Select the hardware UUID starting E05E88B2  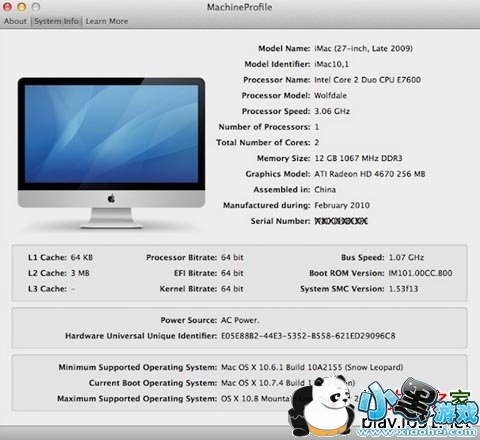[308, 336]
